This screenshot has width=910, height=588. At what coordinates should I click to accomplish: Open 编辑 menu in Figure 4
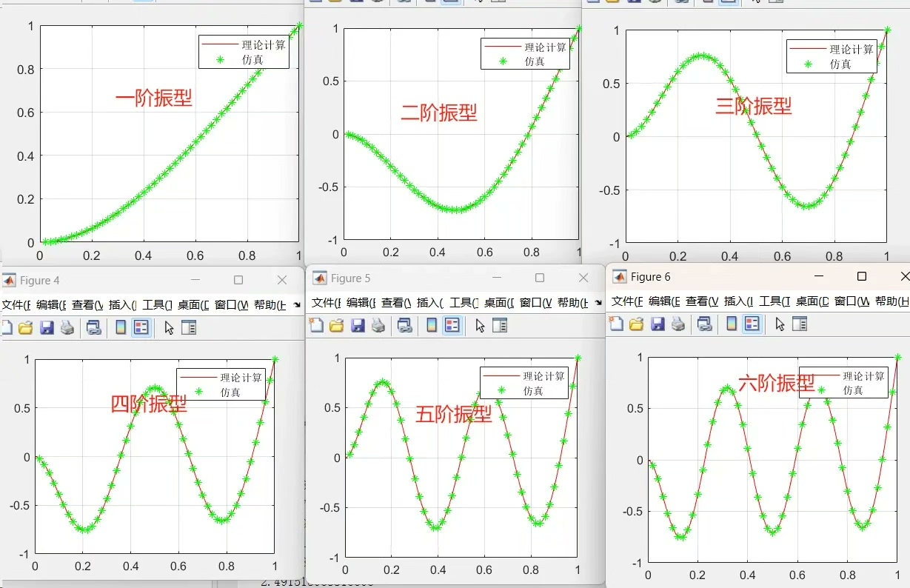click(x=51, y=304)
